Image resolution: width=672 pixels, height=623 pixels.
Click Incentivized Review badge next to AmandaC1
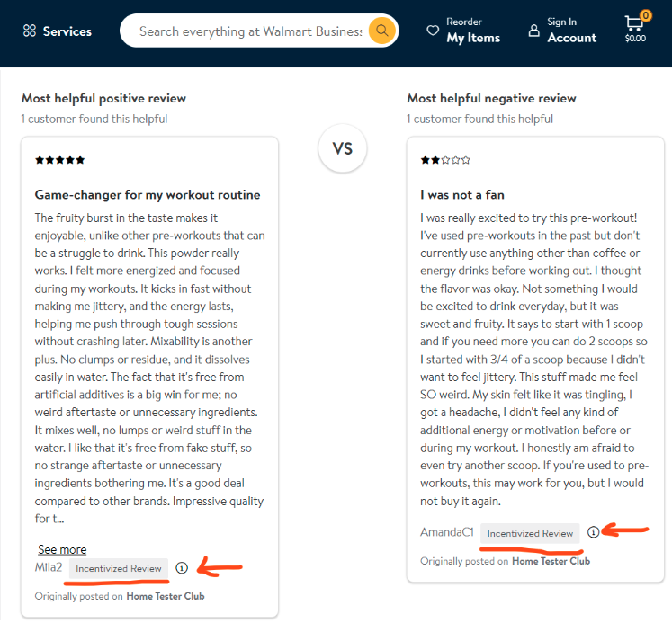coord(530,533)
